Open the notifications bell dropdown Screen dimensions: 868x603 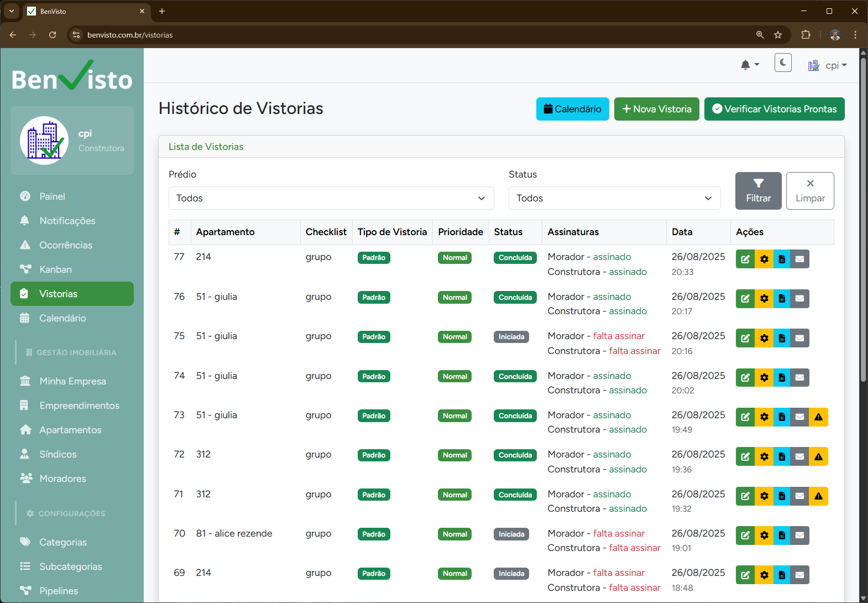[750, 65]
